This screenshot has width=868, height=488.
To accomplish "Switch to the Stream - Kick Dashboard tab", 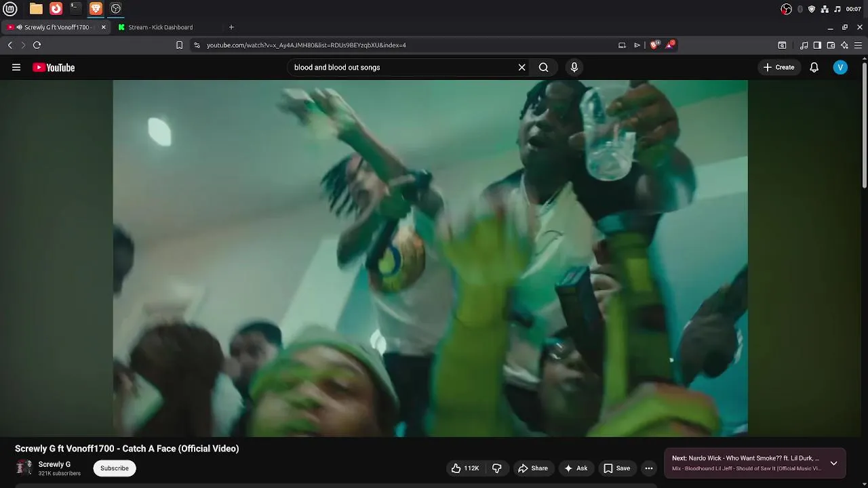I will click(x=161, y=27).
